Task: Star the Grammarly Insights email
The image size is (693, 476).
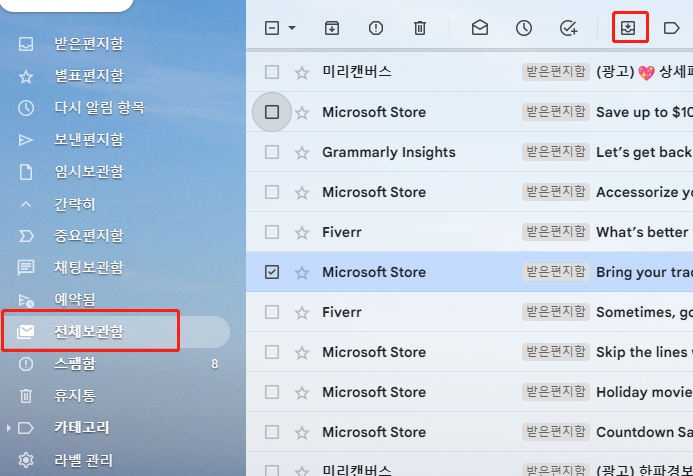Action: 302,152
